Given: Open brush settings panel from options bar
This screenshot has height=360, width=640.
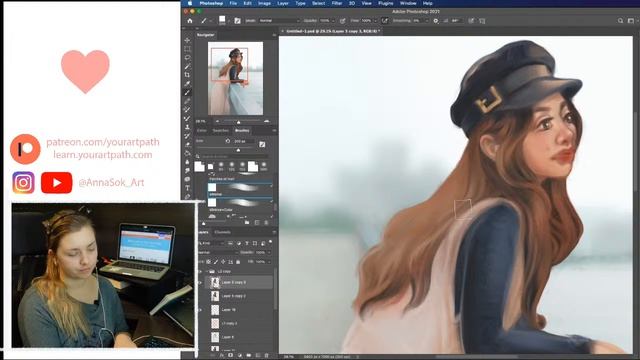Looking at the screenshot, I should coord(237,20).
